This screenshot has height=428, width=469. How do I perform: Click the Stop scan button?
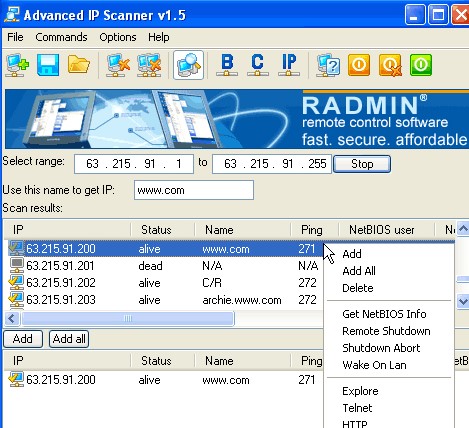[362, 164]
